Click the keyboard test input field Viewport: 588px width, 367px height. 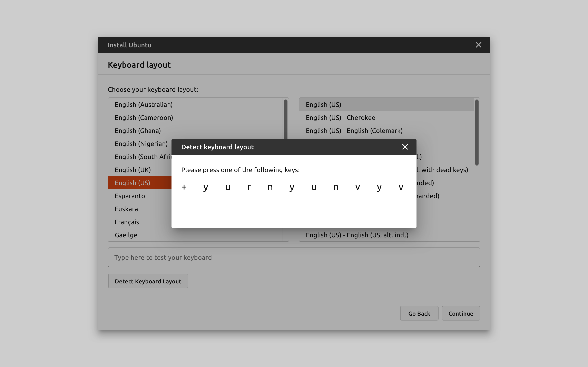[294, 257]
